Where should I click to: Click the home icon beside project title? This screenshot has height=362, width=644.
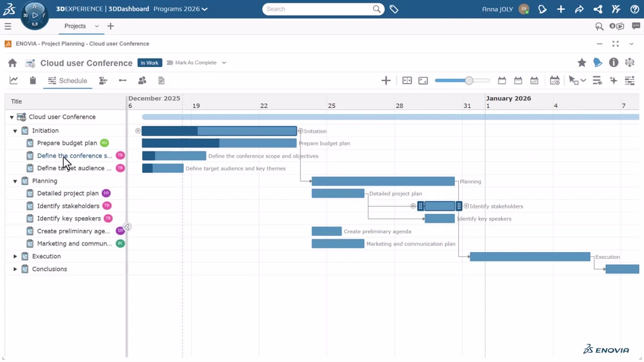click(x=12, y=63)
